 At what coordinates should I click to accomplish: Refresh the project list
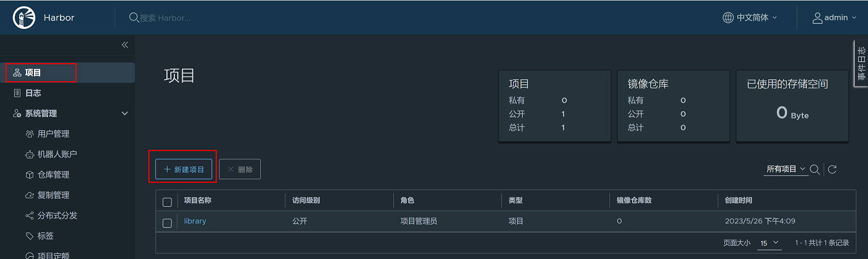(x=832, y=169)
